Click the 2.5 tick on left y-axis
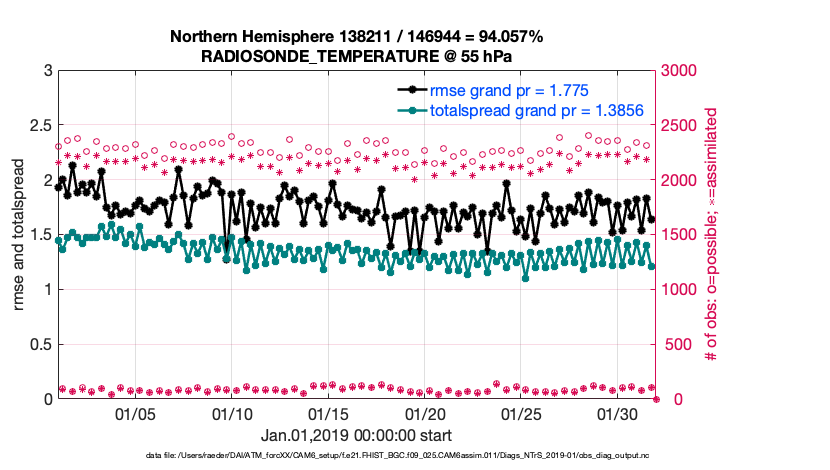This screenshot has width=830, height=470. 40,126
